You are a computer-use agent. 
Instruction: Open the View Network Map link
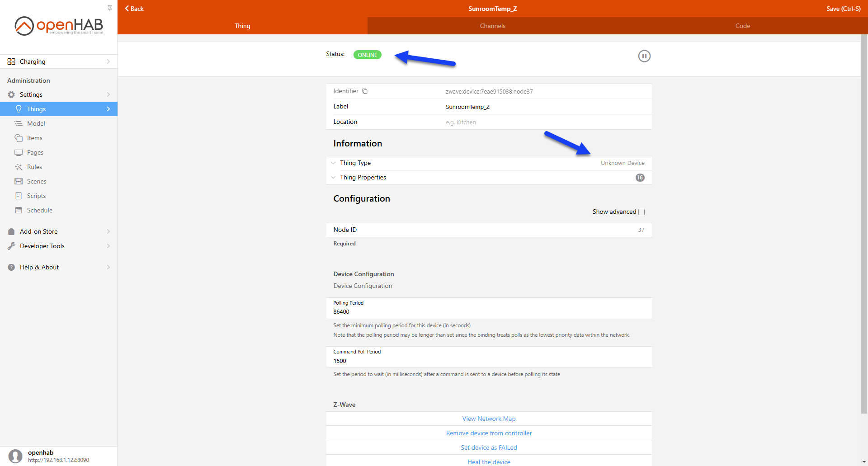(x=489, y=419)
